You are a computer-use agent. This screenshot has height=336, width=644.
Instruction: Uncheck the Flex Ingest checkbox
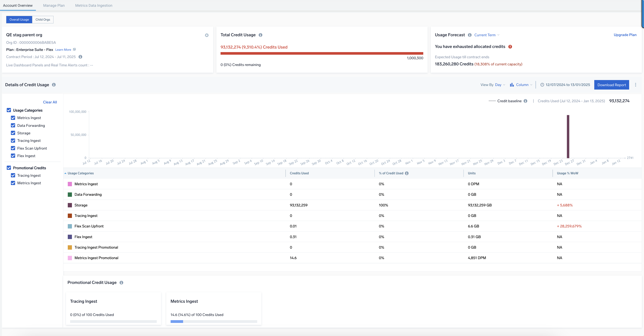tap(13, 156)
